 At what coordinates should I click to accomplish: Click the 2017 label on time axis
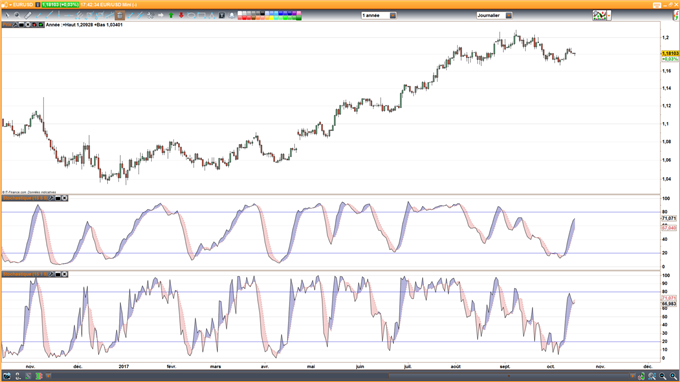[124, 366]
